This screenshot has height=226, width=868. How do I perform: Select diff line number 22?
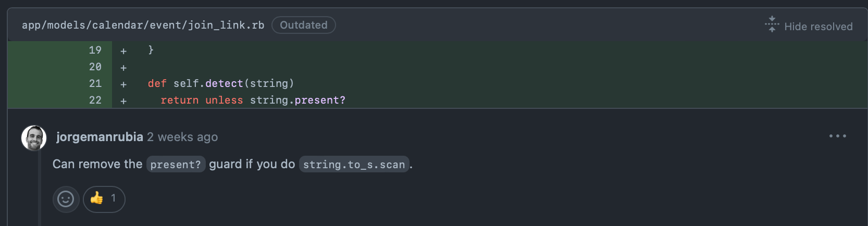pyautogui.click(x=95, y=100)
